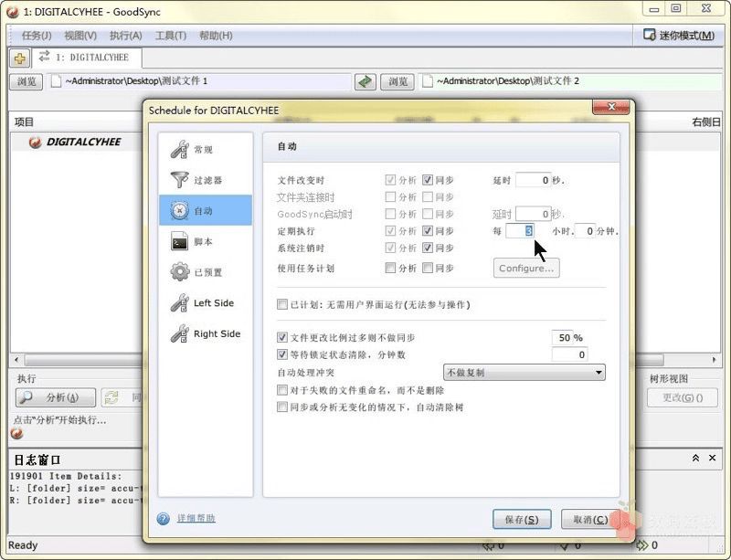This screenshot has width=731, height=560.
Task: Click the 更改(G) button in 树形视图
Action: 683,397
